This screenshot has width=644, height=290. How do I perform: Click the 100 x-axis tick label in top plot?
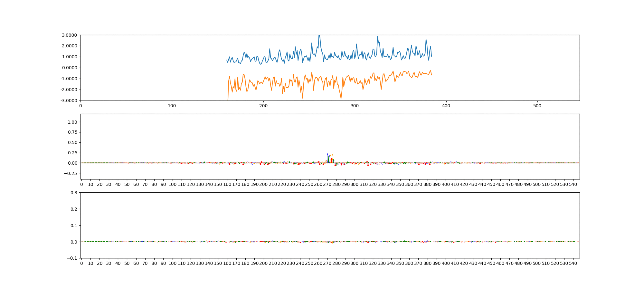(172, 106)
